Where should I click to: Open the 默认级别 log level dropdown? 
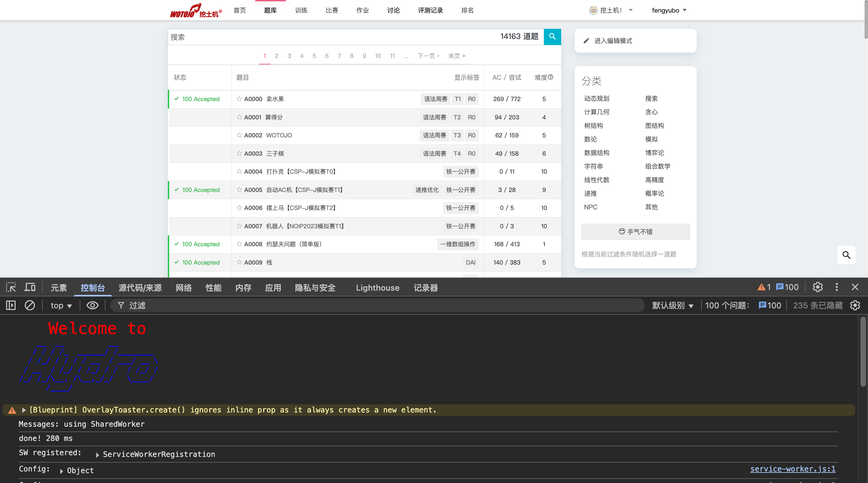(673, 306)
